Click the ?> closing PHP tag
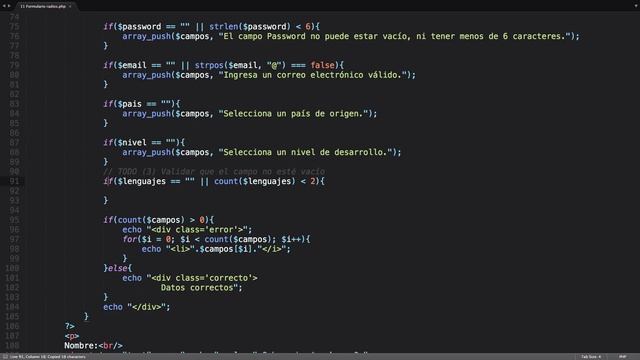The image size is (640, 360). (x=69, y=326)
